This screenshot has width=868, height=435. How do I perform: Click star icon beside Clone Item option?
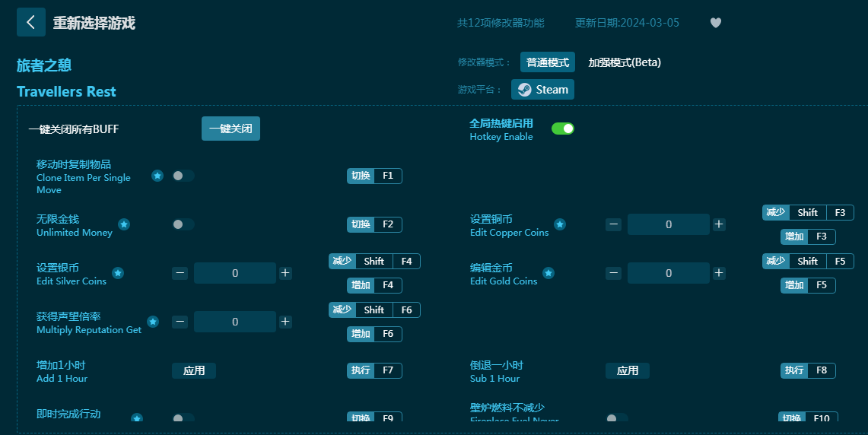pyautogui.click(x=157, y=176)
